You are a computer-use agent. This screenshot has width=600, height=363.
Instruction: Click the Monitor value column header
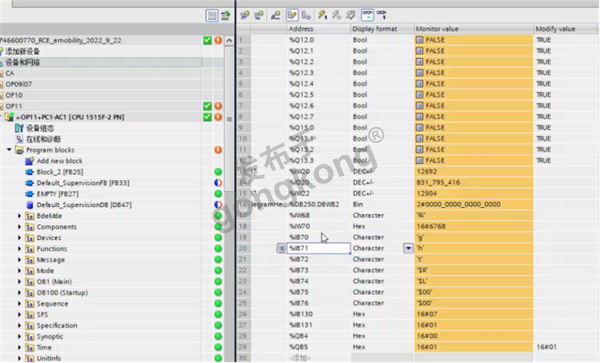pyautogui.click(x=474, y=29)
